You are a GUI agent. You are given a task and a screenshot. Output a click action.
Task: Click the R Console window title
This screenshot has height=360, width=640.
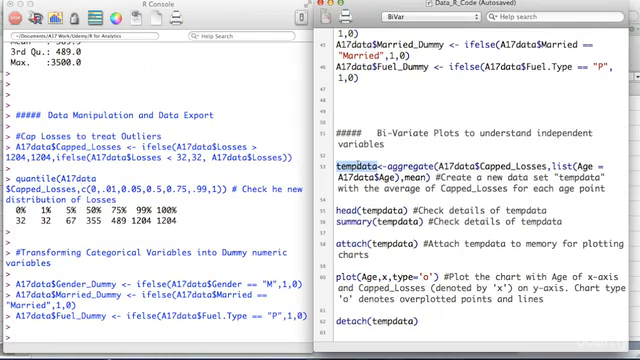pos(158,4)
